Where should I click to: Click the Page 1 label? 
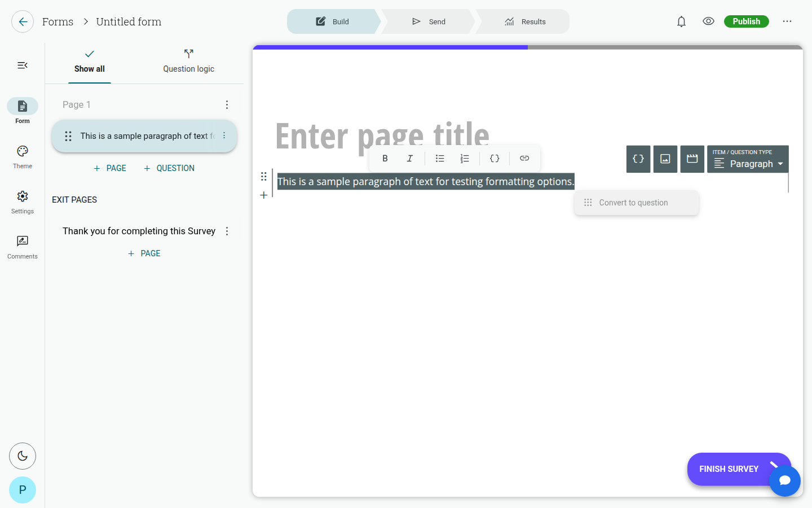tap(77, 104)
